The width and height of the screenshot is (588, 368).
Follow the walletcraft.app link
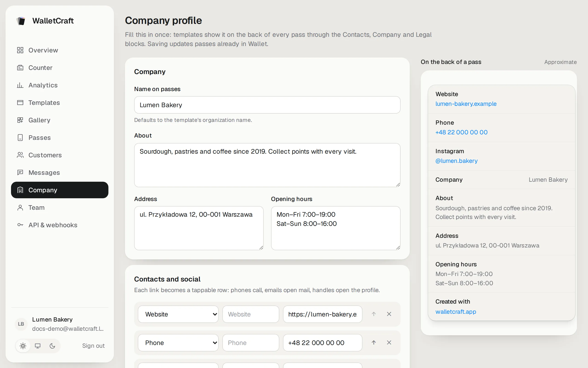click(455, 312)
